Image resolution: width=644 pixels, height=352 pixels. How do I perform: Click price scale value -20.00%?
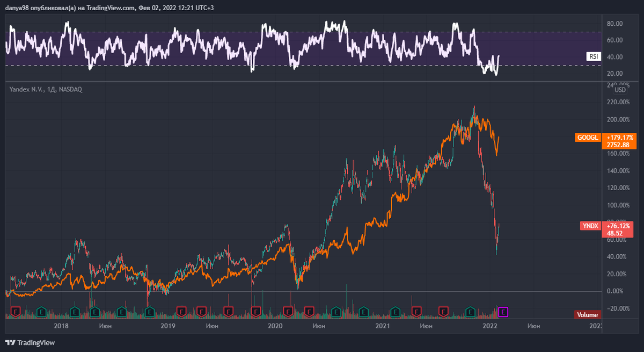617,308
